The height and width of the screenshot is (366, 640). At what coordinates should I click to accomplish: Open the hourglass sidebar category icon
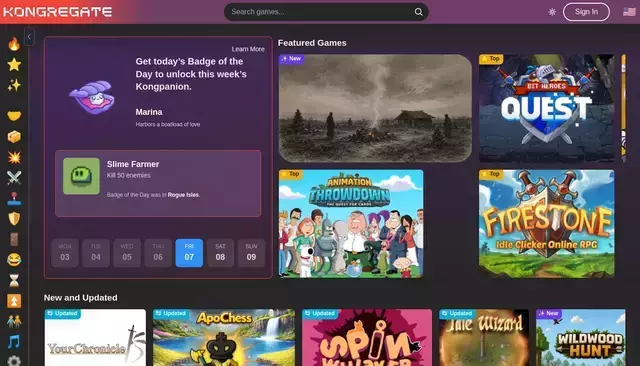(14, 280)
